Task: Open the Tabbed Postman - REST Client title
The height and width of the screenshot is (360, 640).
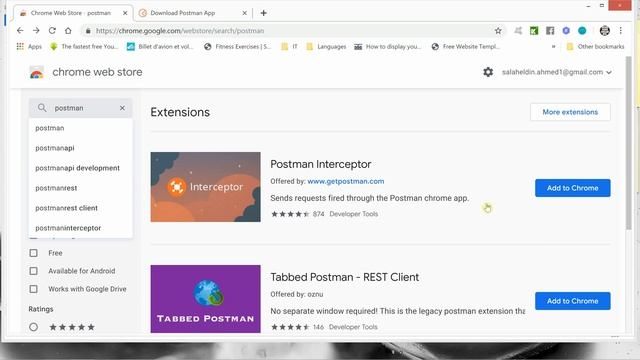Action: click(x=344, y=277)
